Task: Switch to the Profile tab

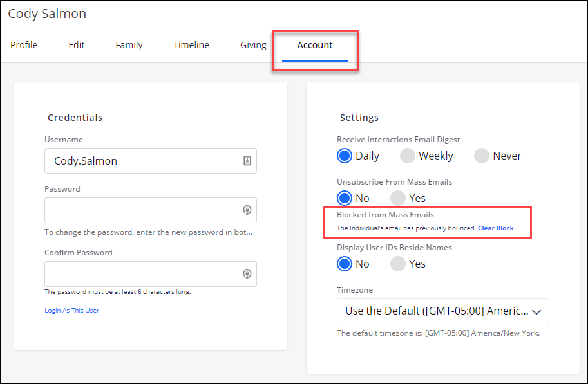Action: click(24, 45)
